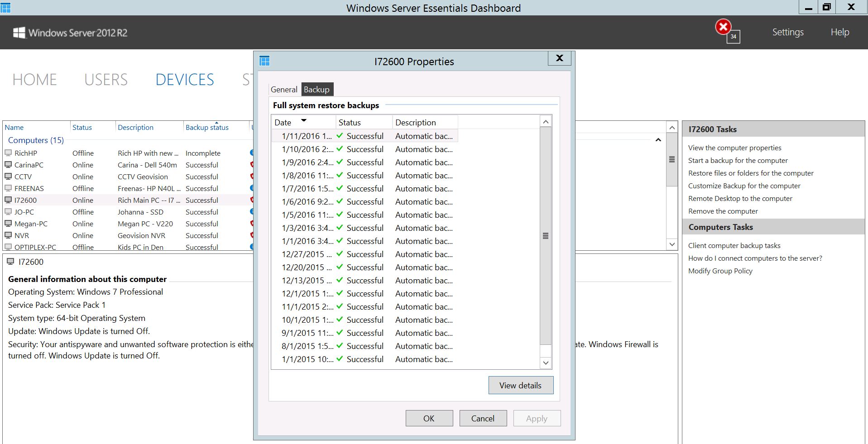Click the I72600 computer icon in device list
The image size is (868, 444).
point(8,200)
